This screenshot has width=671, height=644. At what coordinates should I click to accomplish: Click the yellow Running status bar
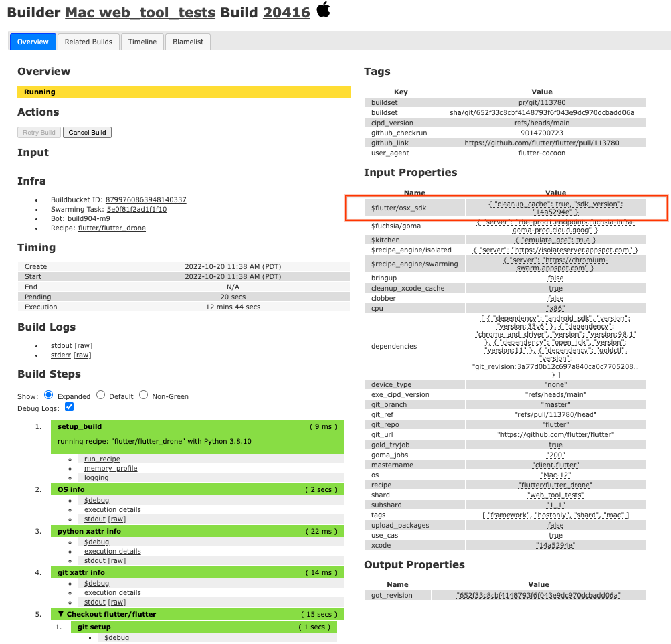tap(184, 91)
